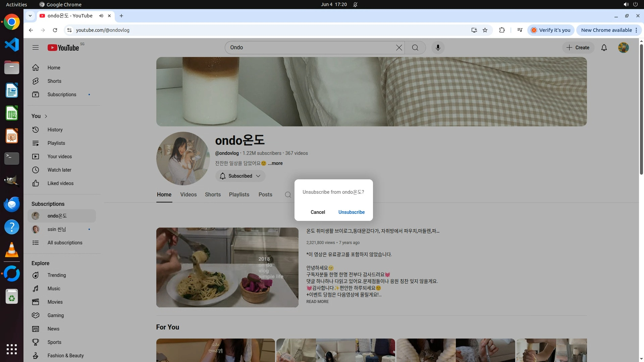The image size is (644, 362).
Task: Confirm Unsubscribe in the dialog
Action: [x=351, y=212]
